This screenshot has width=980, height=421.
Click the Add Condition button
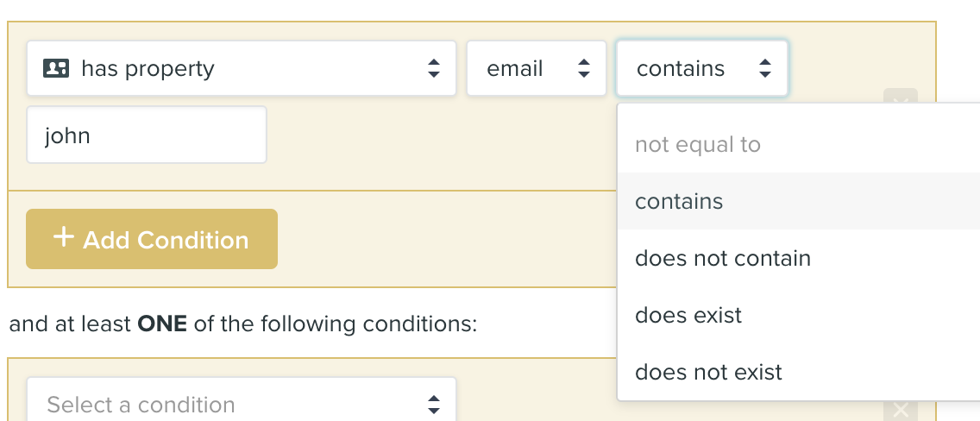click(x=152, y=239)
